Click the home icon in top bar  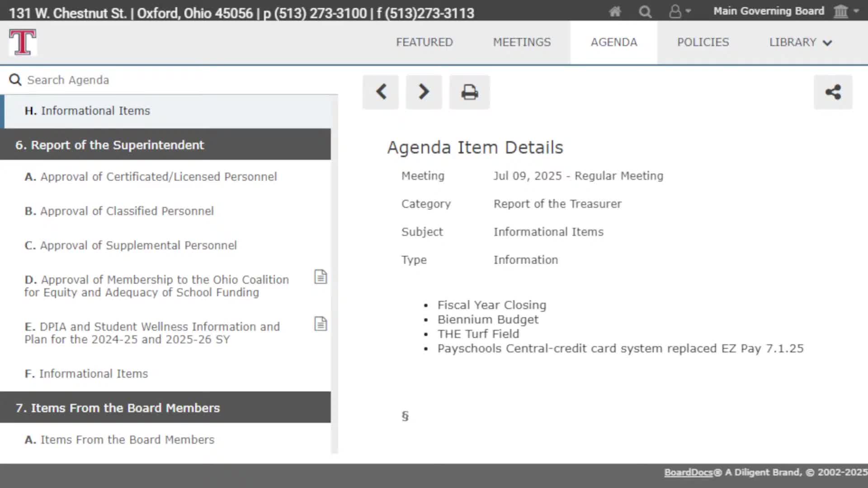tap(615, 11)
